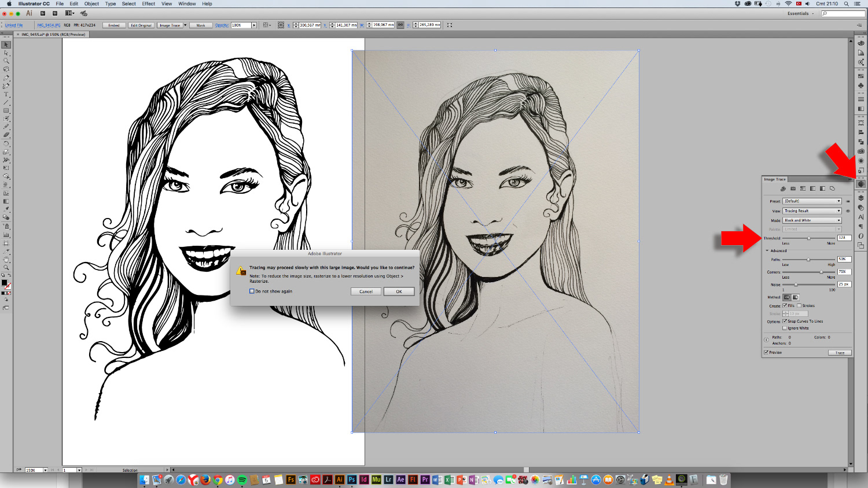868x488 pixels.
Task: Open the Object menu
Action: click(x=91, y=3)
